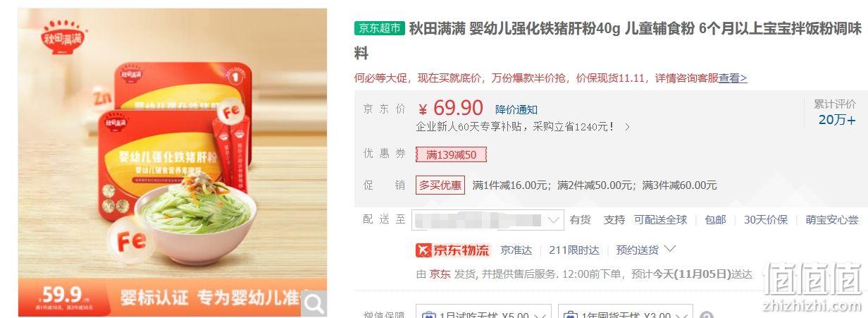Click the main product photo thumbnail

pos(173,163)
